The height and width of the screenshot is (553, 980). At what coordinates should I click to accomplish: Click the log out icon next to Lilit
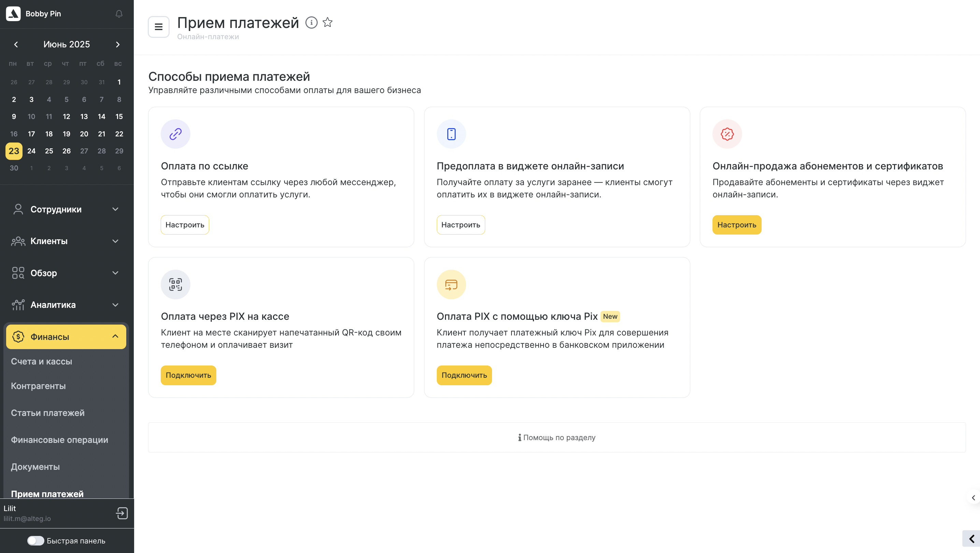coord(122,513)
